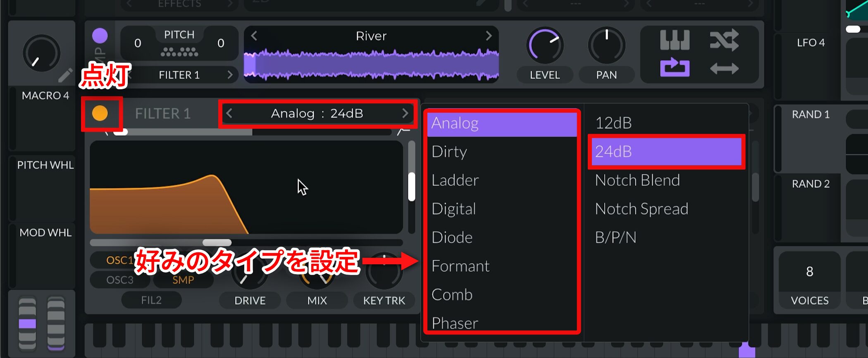
Task: Toggle the orange FILTER 1 power button
Action: [x=100, y=113]
